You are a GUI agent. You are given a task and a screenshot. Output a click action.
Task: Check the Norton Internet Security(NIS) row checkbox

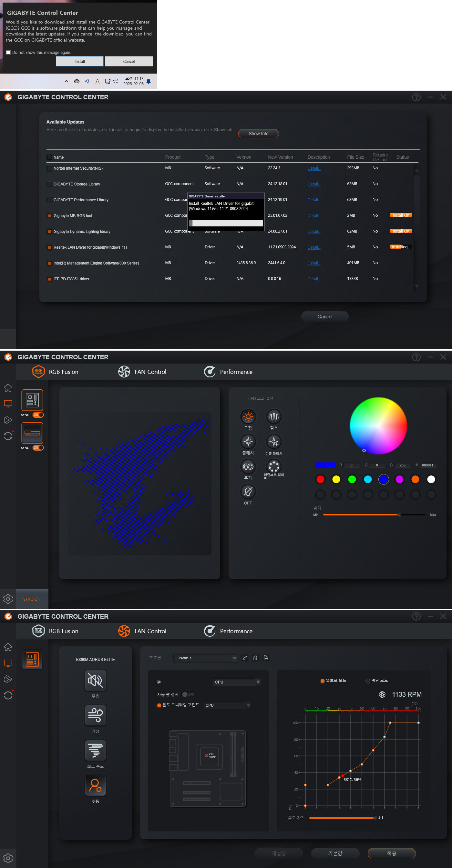50,168
